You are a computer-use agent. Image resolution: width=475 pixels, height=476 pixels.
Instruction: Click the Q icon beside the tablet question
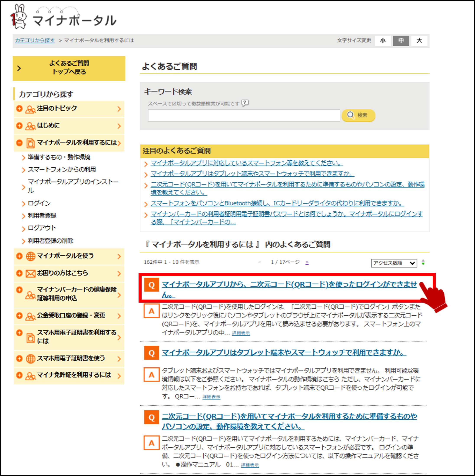[x=152, y=353]
